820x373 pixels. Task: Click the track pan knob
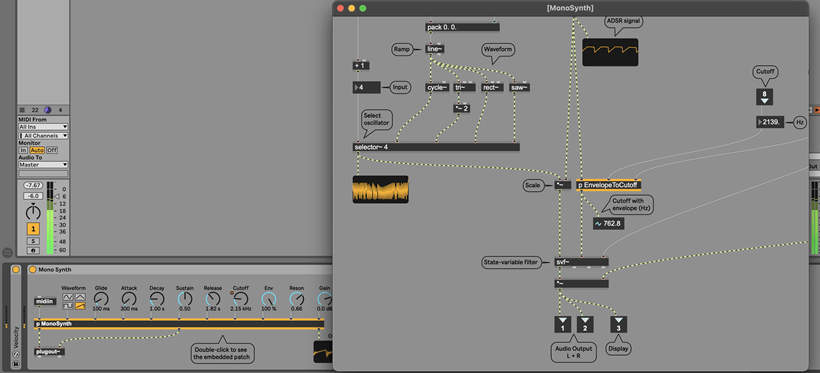(33, 212)
